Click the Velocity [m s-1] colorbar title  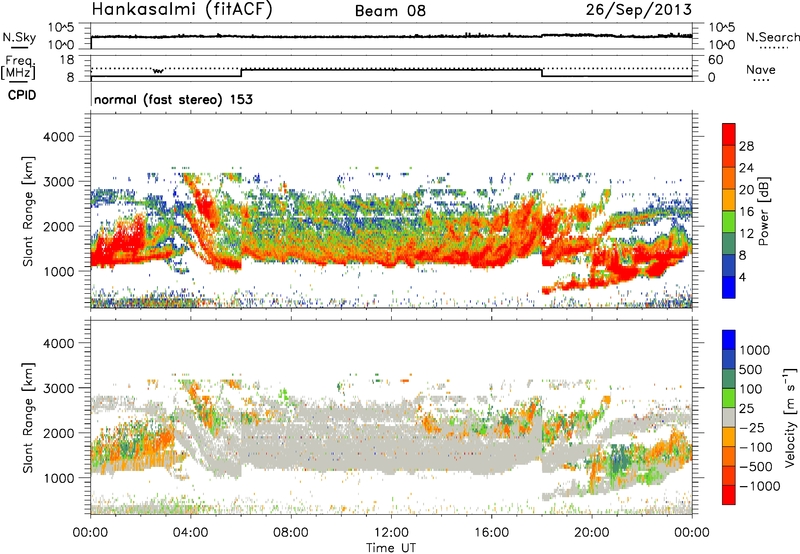pyautogui.click(x=790, y=417)
